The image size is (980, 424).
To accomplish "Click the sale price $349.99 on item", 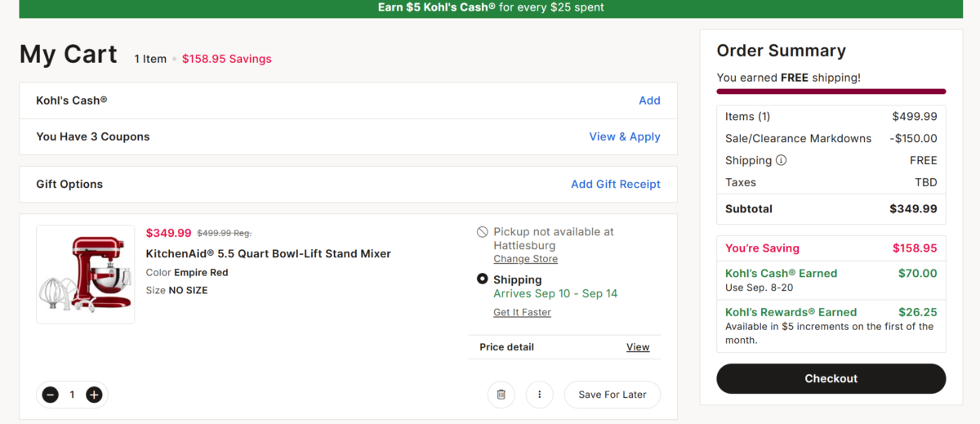I will [x=169, y=233].
